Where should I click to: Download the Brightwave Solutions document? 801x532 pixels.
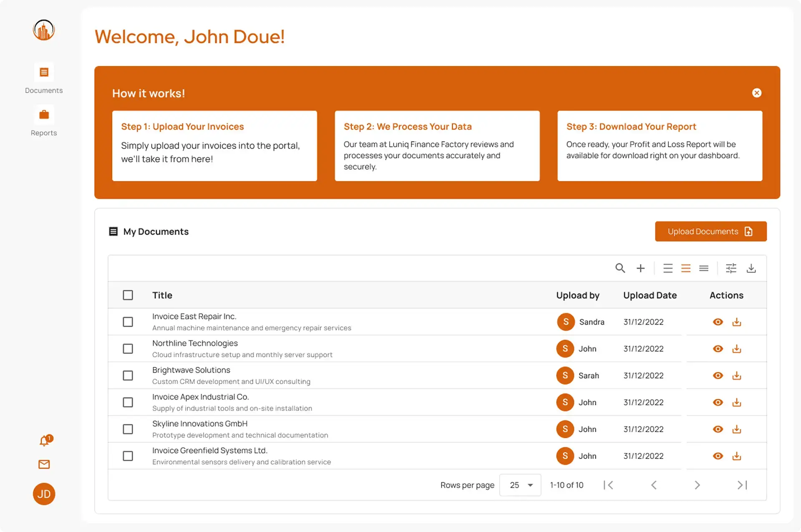pyautogui.click(x=737, y=376)
